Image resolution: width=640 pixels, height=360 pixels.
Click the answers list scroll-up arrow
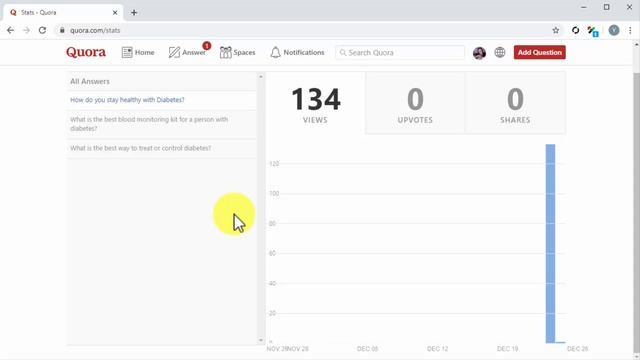click(261, 76)
